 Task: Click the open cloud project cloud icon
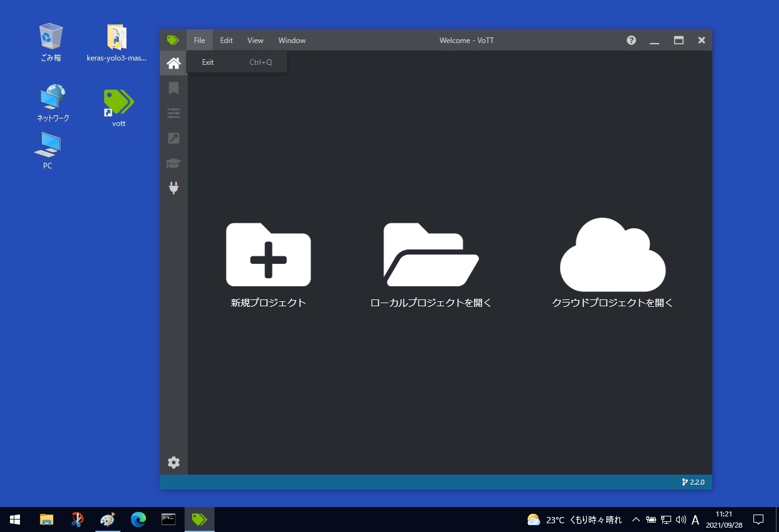coord(612,254)
